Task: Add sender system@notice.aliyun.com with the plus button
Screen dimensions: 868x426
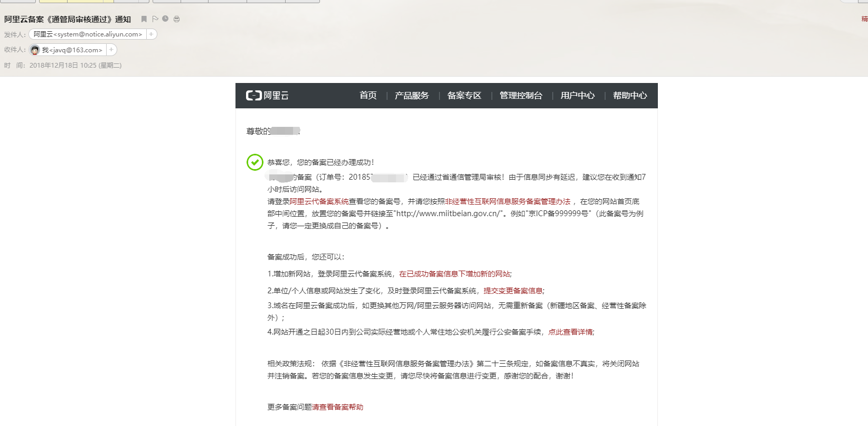Action: click(x=151, y=34)
